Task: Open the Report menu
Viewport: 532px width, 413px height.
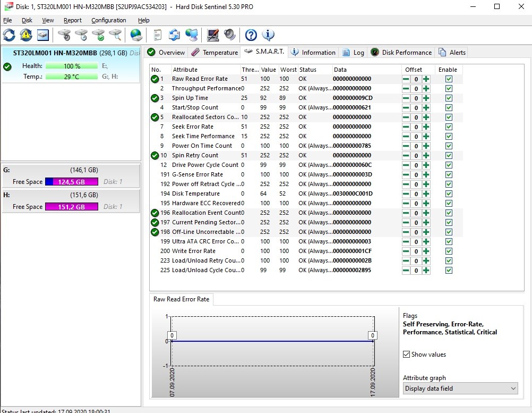Action: tap(73, 20)
